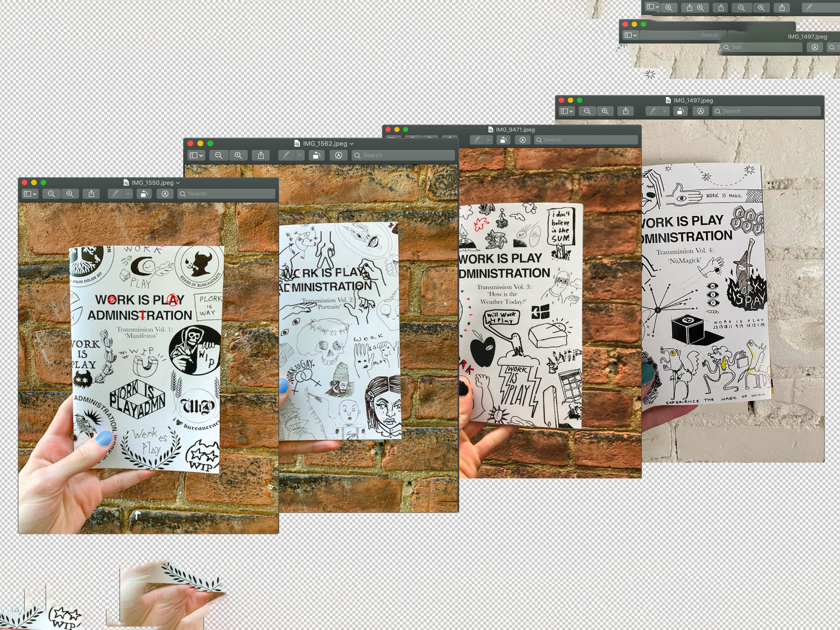
Task: Rotate image in the large IMG_1497.jpeg window
Action: 680,111
